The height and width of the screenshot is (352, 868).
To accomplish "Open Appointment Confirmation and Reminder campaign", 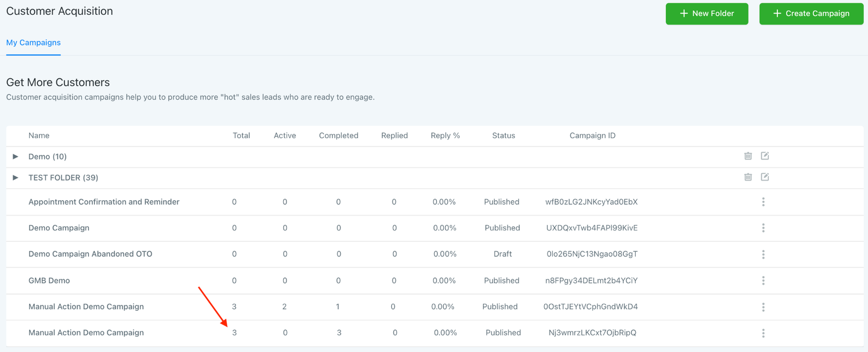I will [104, 202].
